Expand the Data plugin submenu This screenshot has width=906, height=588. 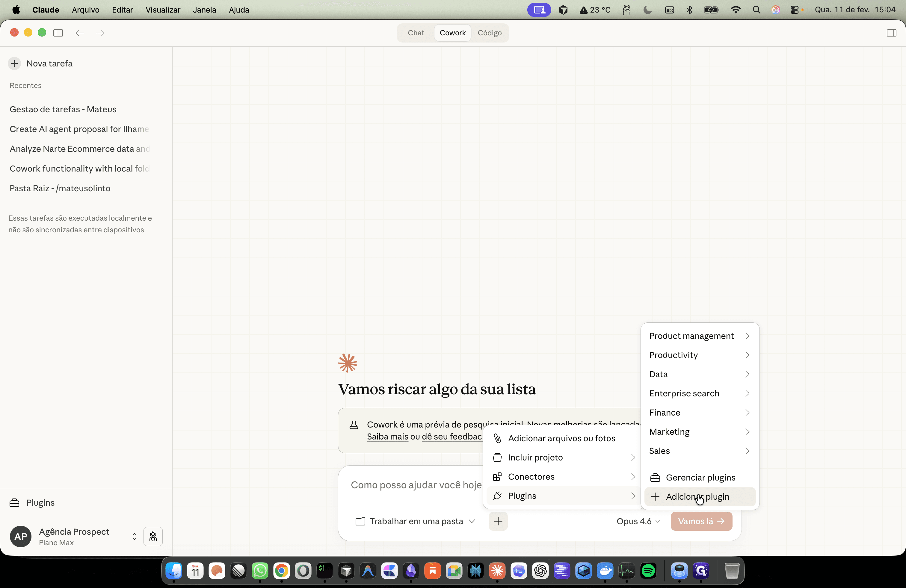pyautogui.click(x=700, y=374)
